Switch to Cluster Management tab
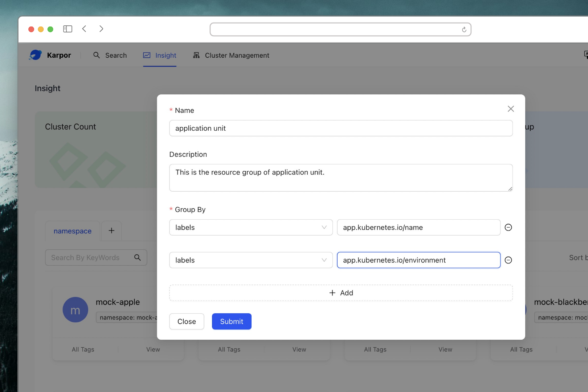Image resolution: width=588 pixels, height=392 pixels. pos(231,56)
